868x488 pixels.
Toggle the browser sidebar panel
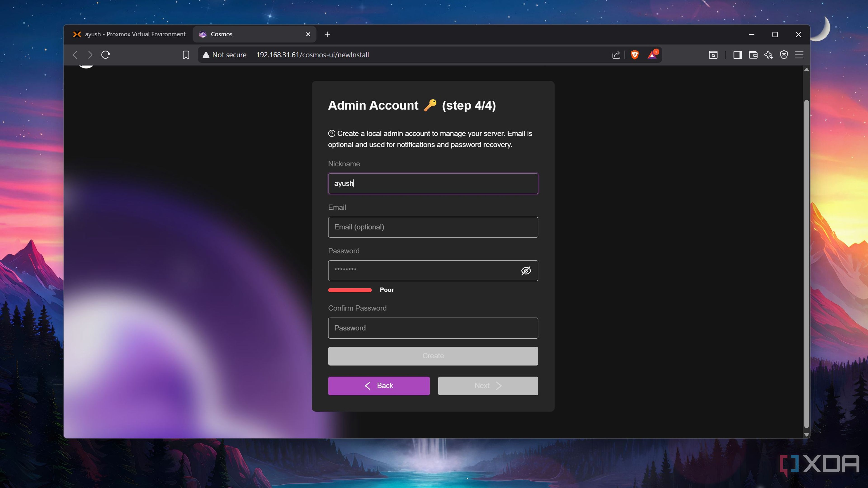737,55
